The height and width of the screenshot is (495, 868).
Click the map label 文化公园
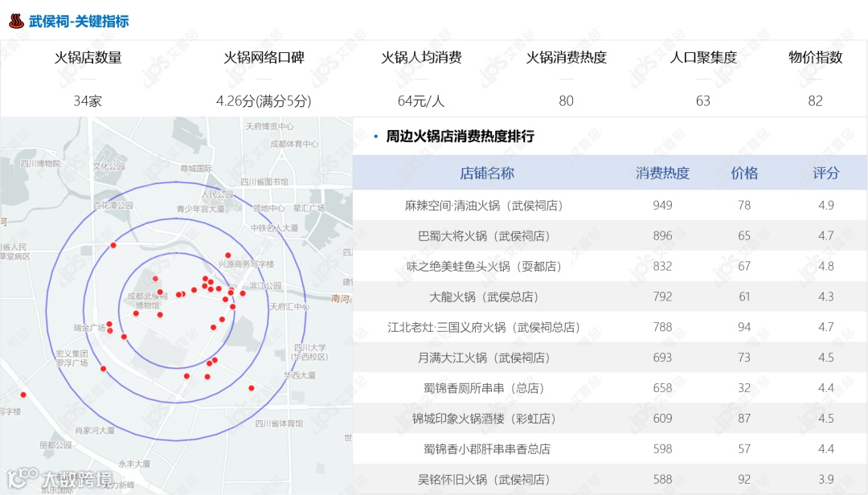point(109,166)
